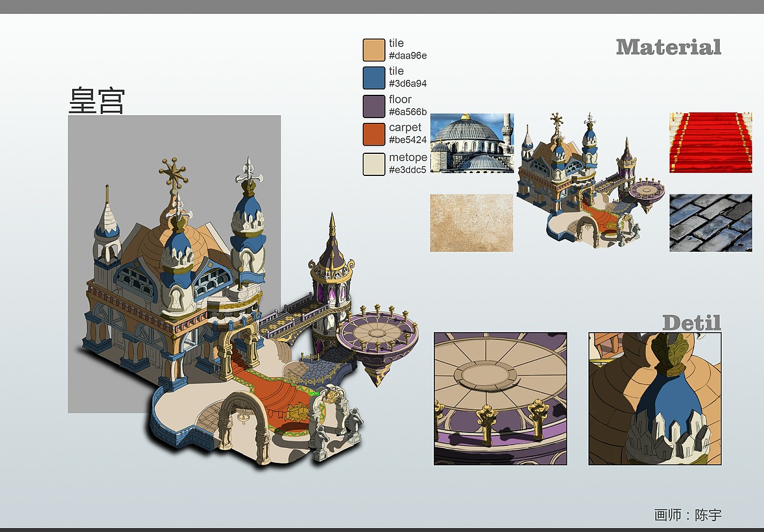Click the hex code text '#e3ddc5'
The width and height of the screenshot is (764, 532).
(408, 170)
